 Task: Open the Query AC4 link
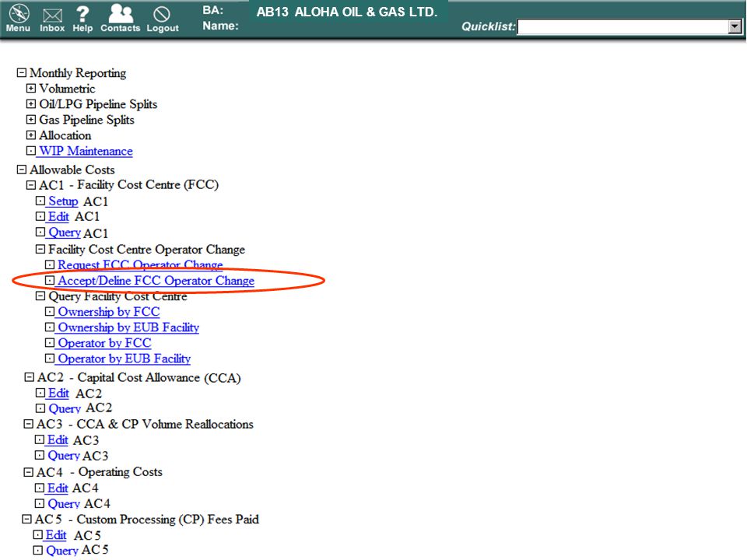coord(64,504)
